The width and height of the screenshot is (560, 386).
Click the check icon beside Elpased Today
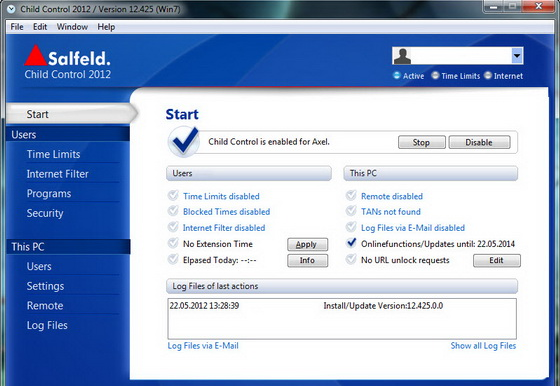tap(173, 259)
